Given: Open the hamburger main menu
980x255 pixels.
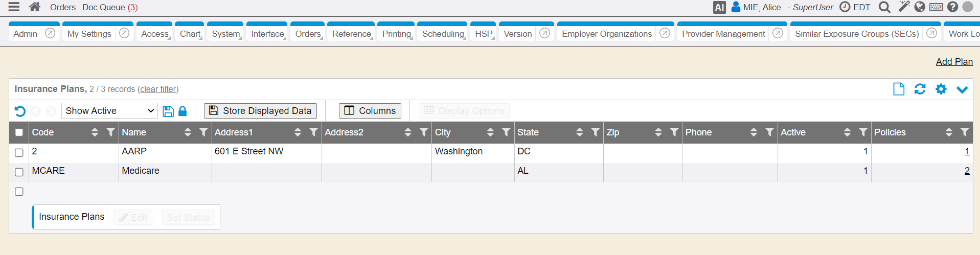Looking at the screenshot, I should [14, 7].
